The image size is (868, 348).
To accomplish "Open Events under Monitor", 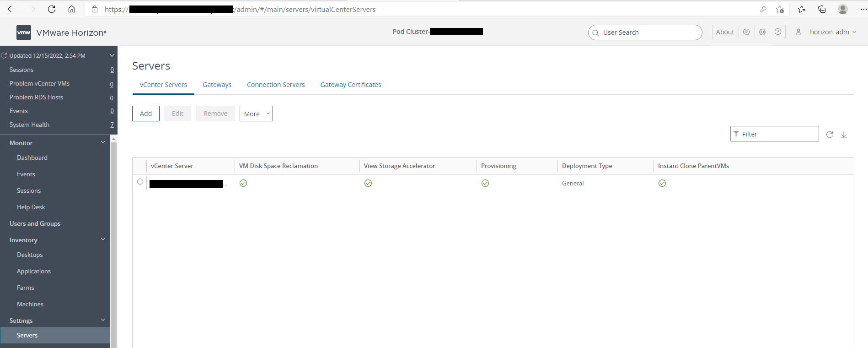I will coord(26,174).
